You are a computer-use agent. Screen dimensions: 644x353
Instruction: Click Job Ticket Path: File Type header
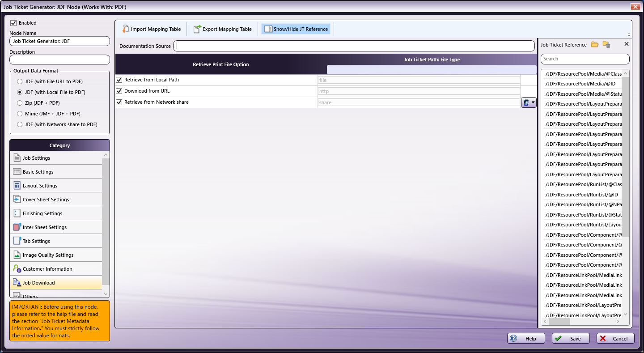point(432,60)
